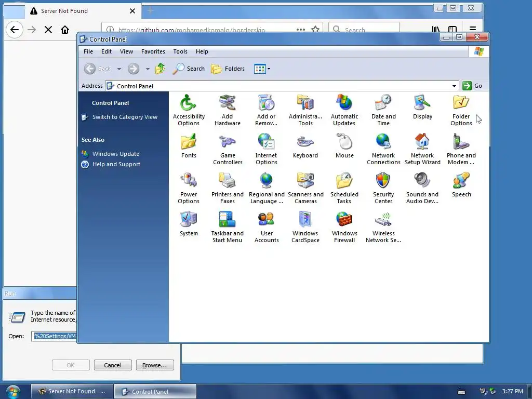532x399 pixels.
Task: Go back in the Firefox window
Action: click(x=15, y=30)
